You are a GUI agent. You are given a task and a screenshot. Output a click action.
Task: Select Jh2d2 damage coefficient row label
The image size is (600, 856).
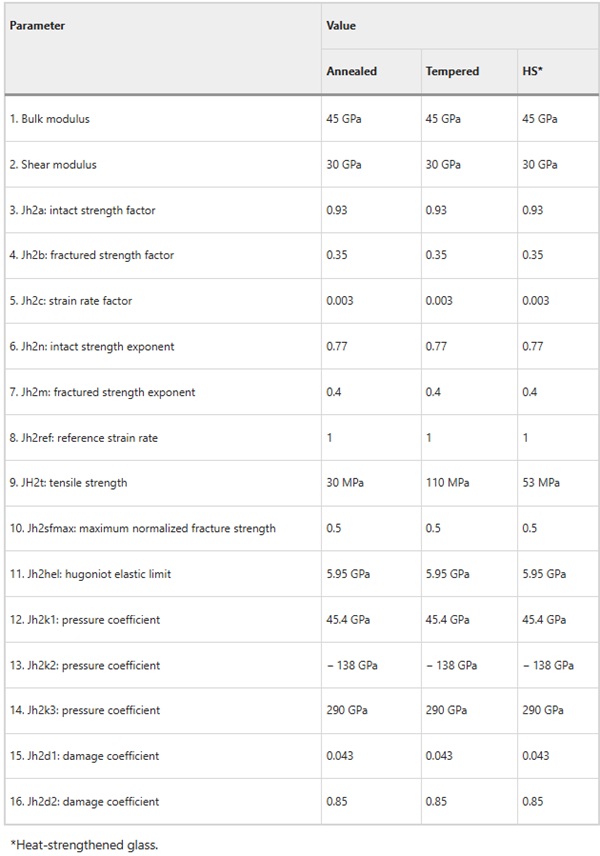pos(85,802)
